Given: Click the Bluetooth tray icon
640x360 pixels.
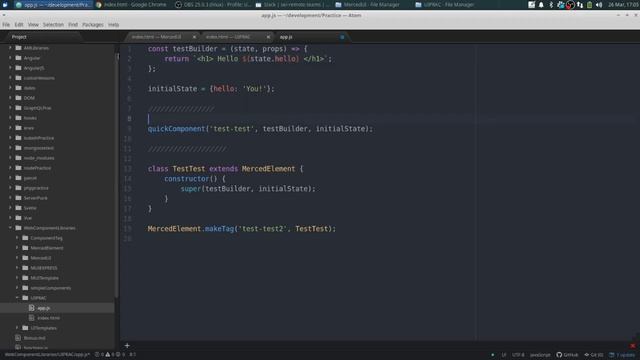Looking at the screenshot, I should point(551,5).
